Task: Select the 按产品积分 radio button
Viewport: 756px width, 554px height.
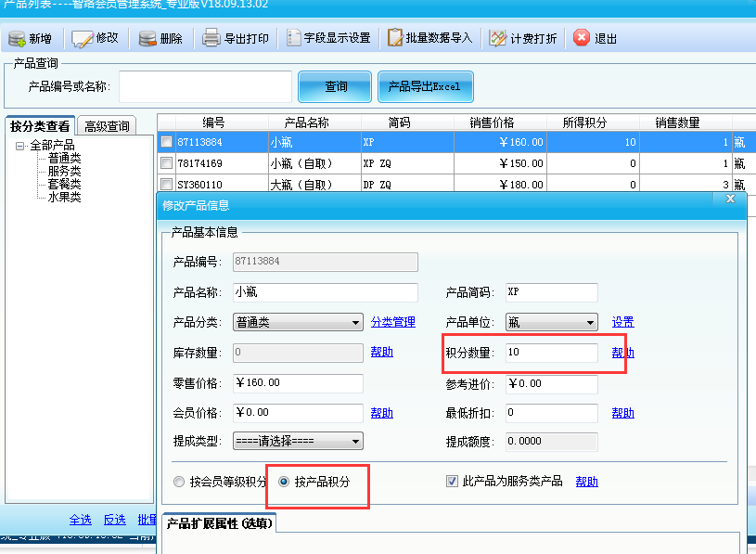Action: [284, 482]
